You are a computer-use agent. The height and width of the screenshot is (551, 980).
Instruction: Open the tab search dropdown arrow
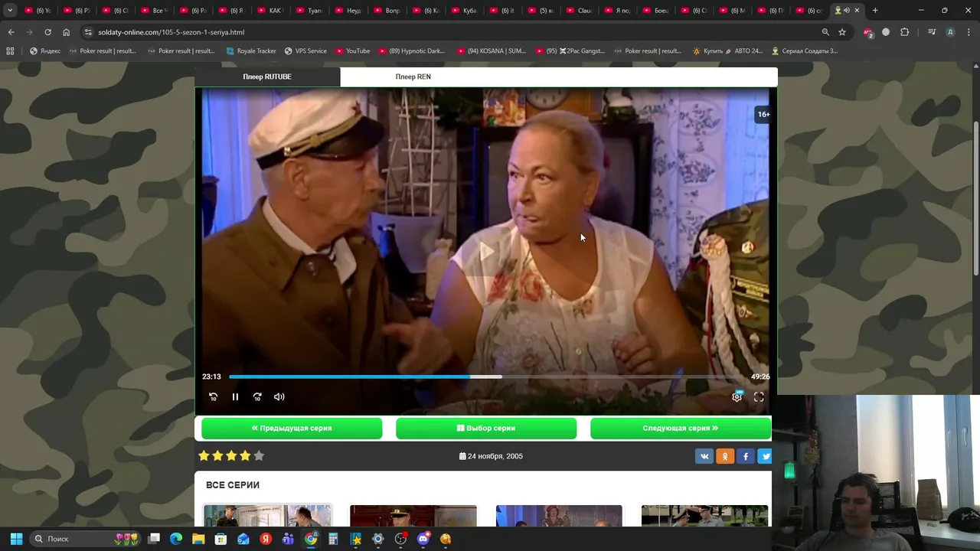[x=10, y=11]
